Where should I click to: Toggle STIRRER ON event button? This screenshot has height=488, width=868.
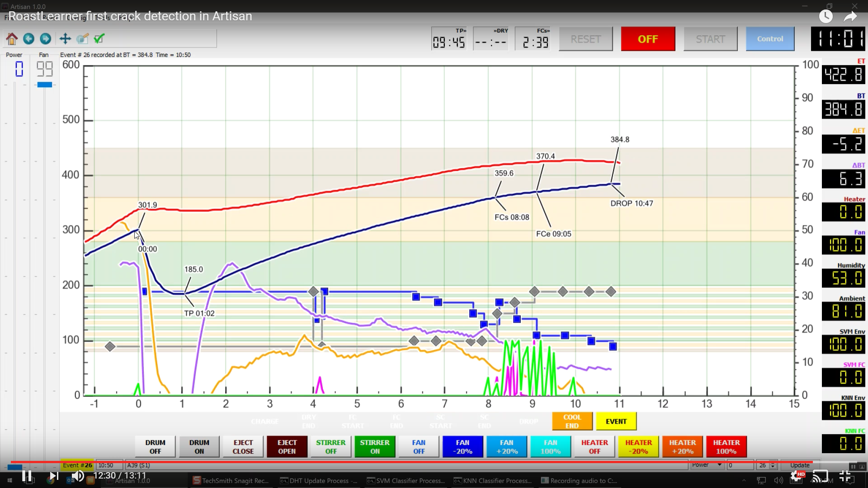(375, 447)
